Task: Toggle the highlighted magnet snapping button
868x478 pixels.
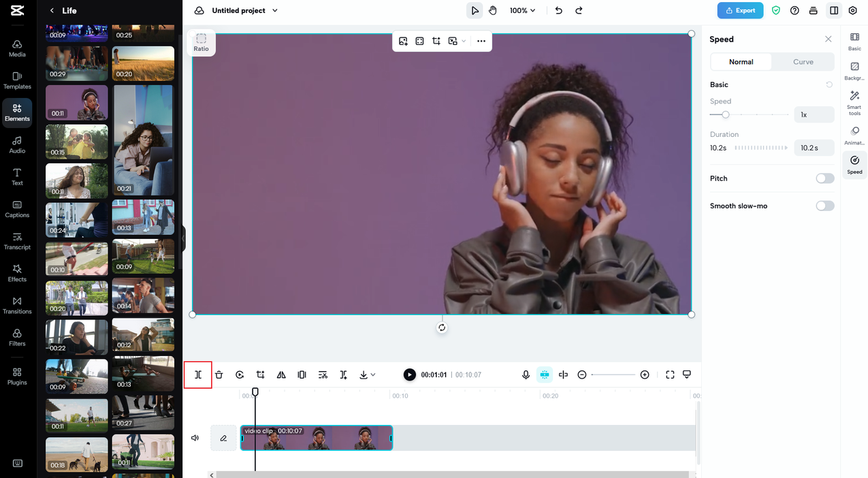Action: tap(544, 375)
